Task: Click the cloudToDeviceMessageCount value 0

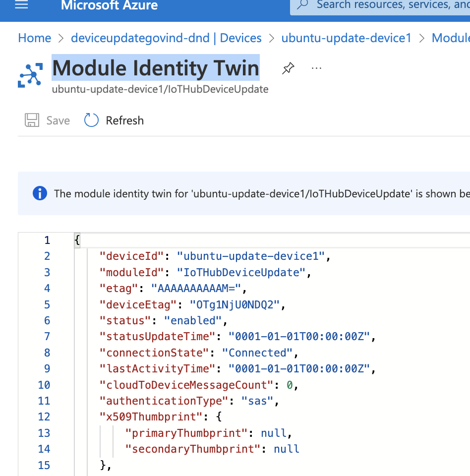Action: (x=290, y=385)
